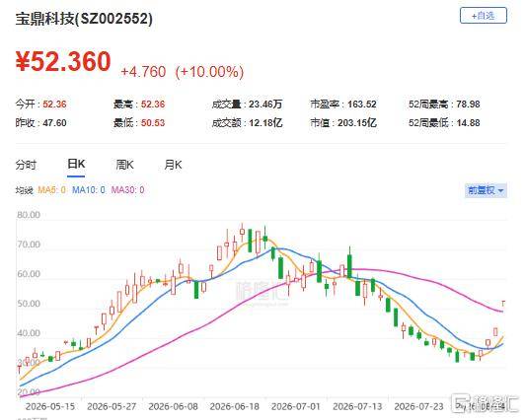The image size is (525, 420).
Task: Click the 格隆汇 watermark logo in corner
Action: pos(486,403)
